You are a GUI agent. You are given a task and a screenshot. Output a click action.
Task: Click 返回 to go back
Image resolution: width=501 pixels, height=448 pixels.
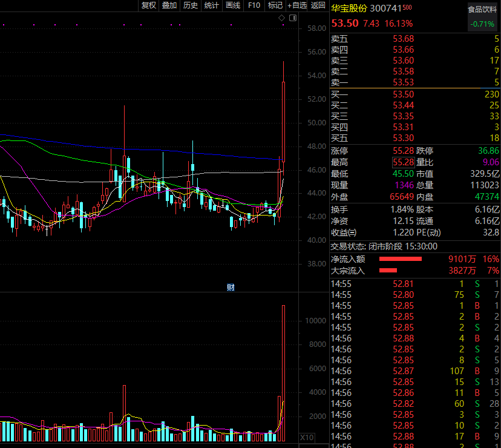pos(318,5)
